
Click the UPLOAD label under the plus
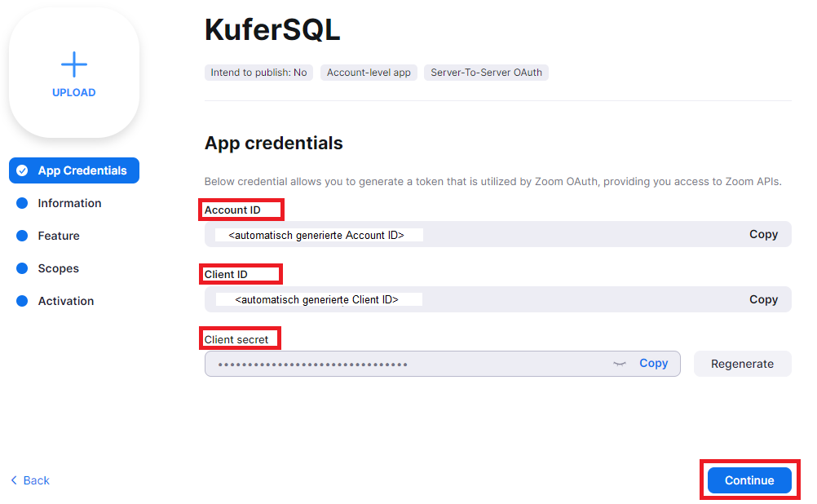point(74,93)
